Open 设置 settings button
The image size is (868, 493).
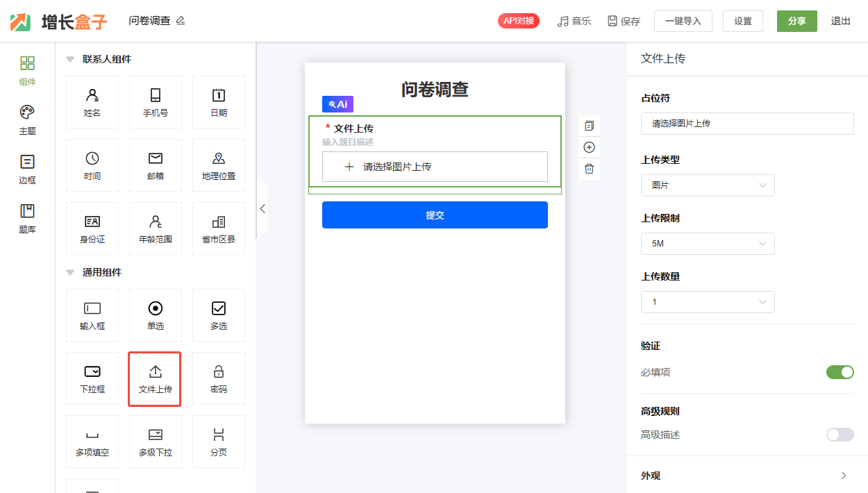743,21
